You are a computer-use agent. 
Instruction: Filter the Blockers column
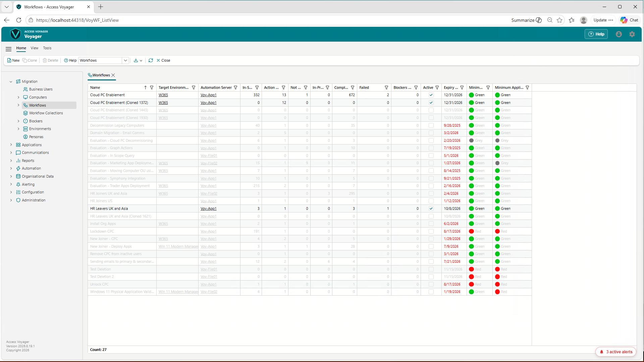coord(416,88)
